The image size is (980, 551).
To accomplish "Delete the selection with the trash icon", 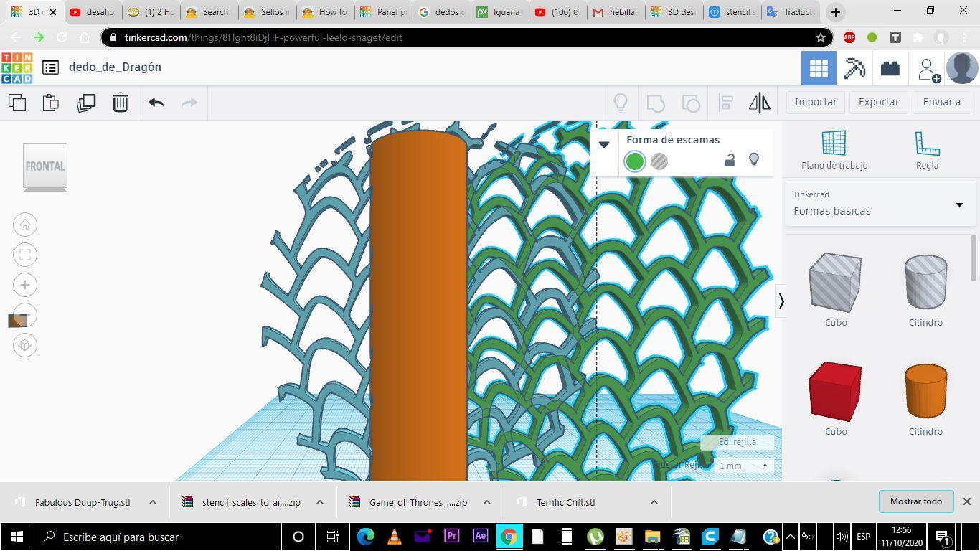I will [121, 103].
